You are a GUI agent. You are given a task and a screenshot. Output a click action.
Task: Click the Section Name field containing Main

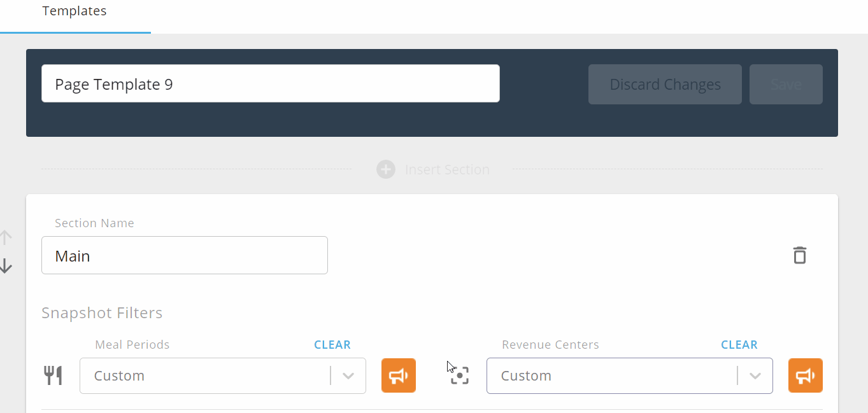(184, 255)
